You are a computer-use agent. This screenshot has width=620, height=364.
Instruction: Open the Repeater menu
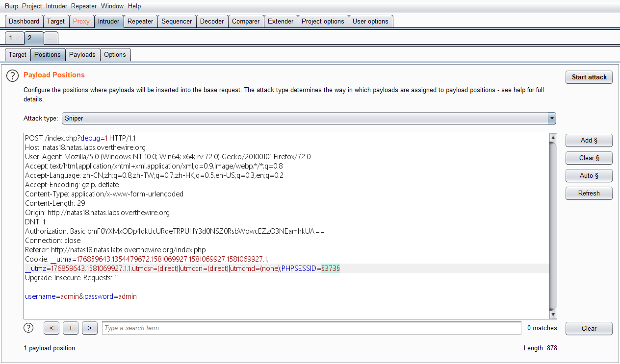pyautogui.click(x=84, y=6)
